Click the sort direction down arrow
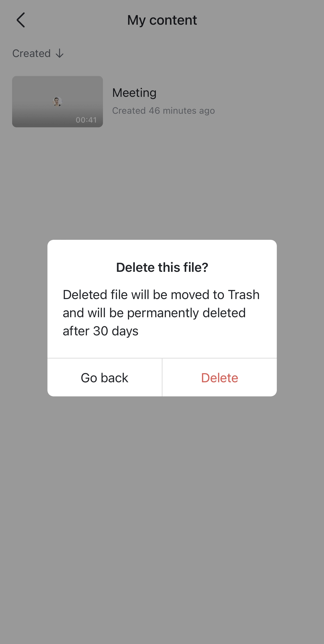The height and width of the screenshot is (644, 324). pyautogui.click(x=60, y=53)
